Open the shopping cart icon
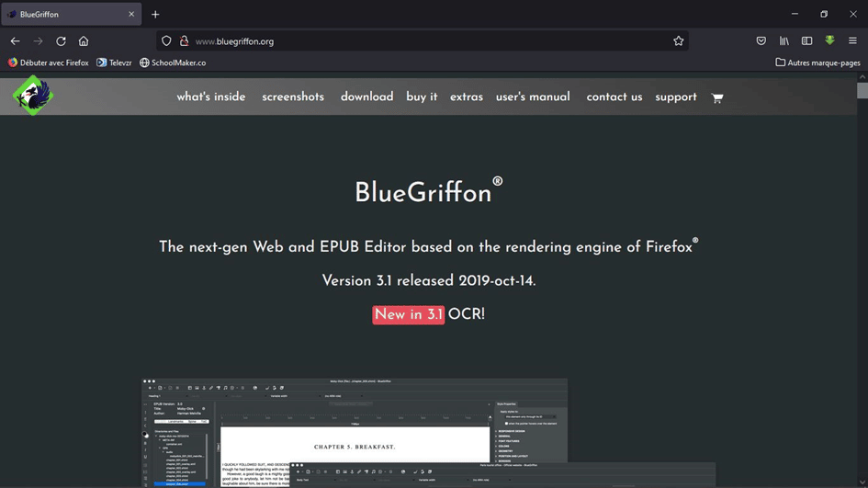This screenshot has width=868, height=488. [x=717, y=98]
